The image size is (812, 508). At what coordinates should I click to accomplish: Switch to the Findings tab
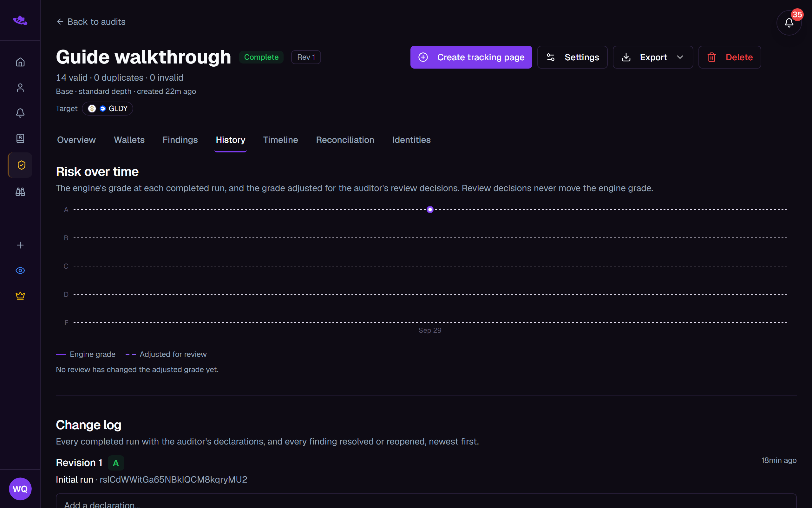tap(180, 140)
